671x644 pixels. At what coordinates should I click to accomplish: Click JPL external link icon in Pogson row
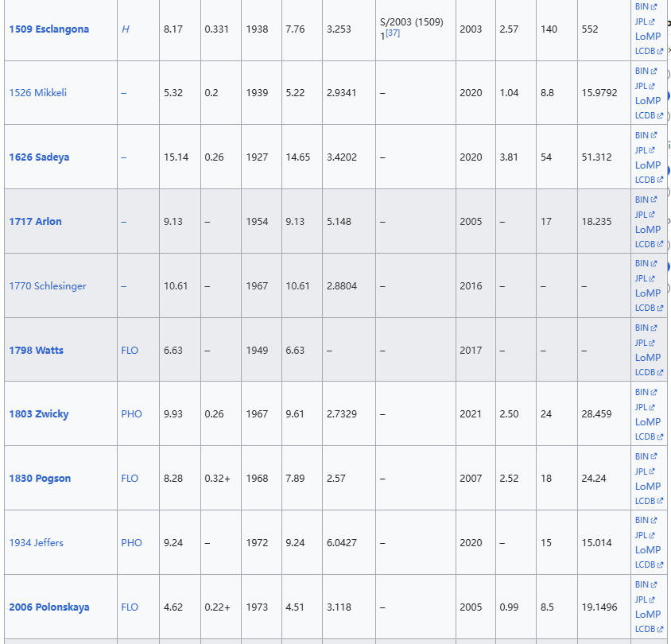tap(652, 471)
